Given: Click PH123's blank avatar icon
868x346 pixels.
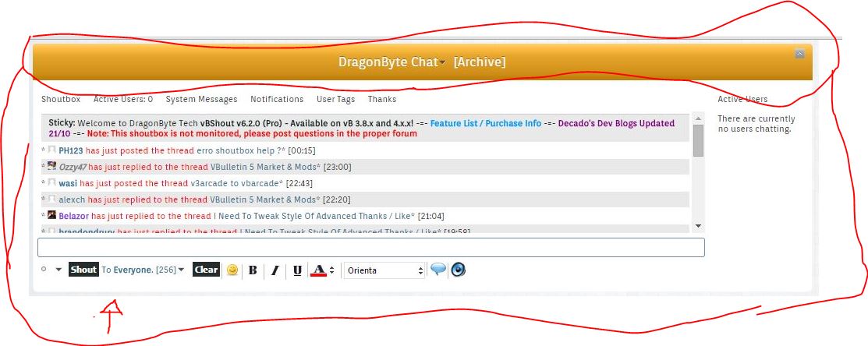Looking at the screenshot, I should point(52,150).
